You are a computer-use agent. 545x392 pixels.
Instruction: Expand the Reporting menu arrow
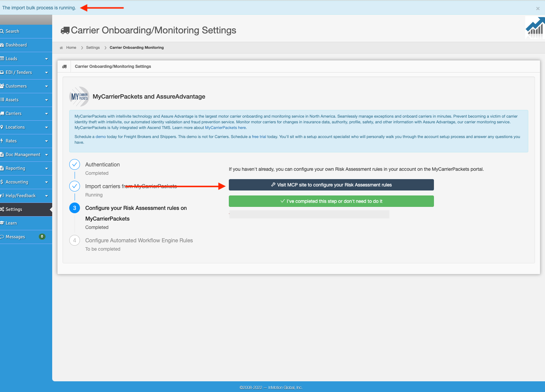pos(47,168)
